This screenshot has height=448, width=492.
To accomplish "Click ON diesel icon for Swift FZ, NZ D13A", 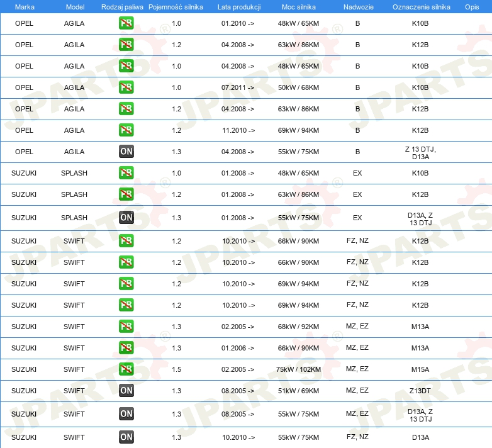I will (x=126, y=437).
